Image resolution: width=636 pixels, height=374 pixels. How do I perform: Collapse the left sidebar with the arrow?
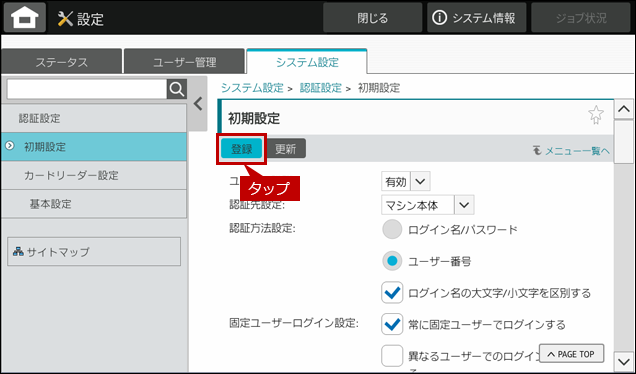[198, 104]
